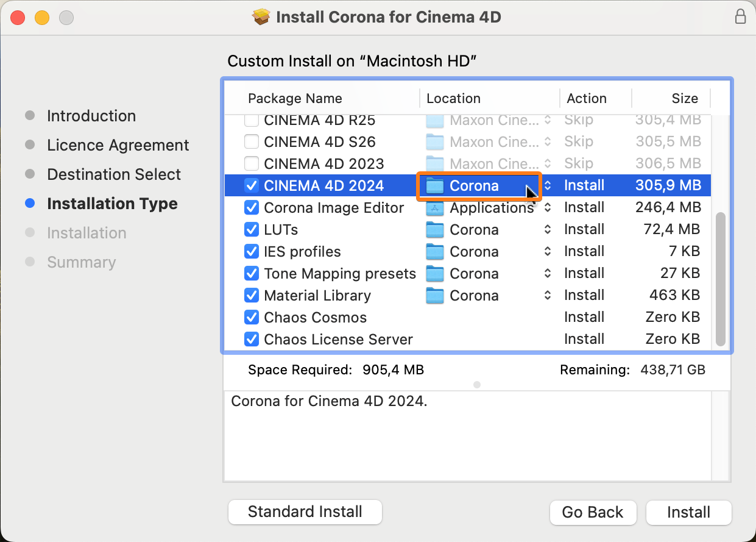Click folder icon in CINEMA 4D S26 row
Image resolution: width=756 pixels, height=542 pixels.
click(435, 142)
